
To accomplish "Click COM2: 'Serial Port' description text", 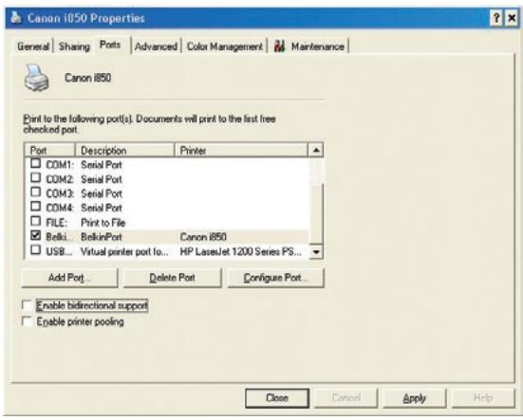I will 102,179.
